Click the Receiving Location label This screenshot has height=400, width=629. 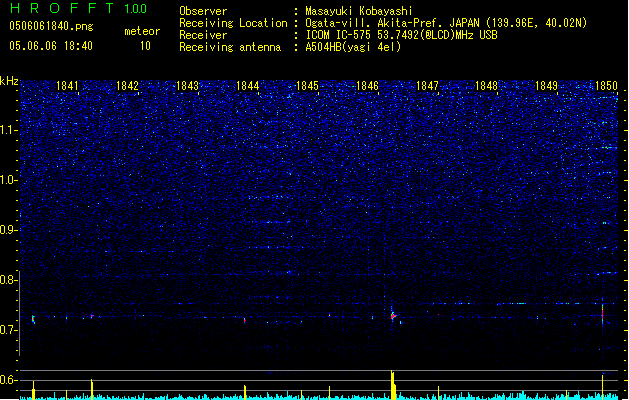pos(233,23)
